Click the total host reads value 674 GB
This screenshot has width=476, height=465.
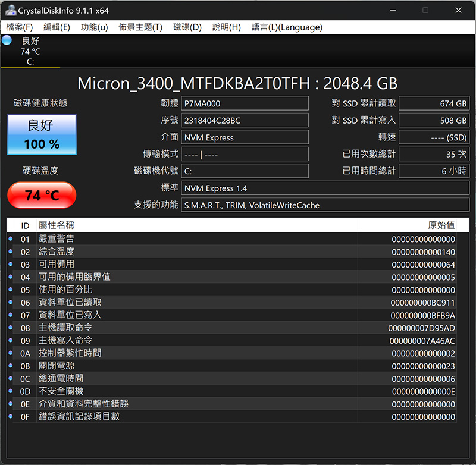[x=434, y=103]
